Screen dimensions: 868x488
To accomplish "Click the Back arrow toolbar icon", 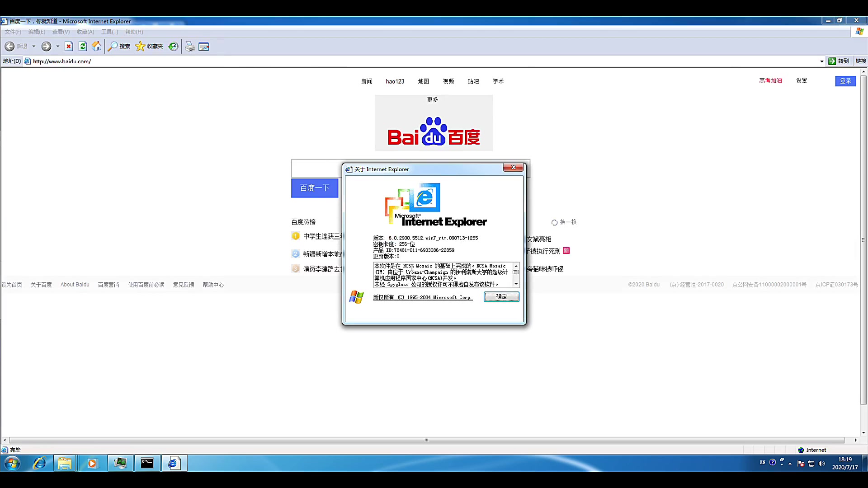I will coord(9,46).
